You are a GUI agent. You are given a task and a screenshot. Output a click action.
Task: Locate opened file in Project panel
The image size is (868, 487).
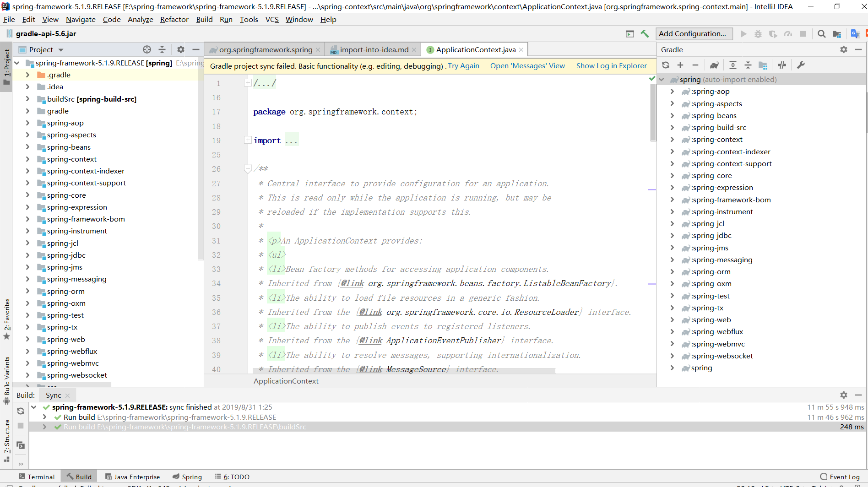click(147, 49)
